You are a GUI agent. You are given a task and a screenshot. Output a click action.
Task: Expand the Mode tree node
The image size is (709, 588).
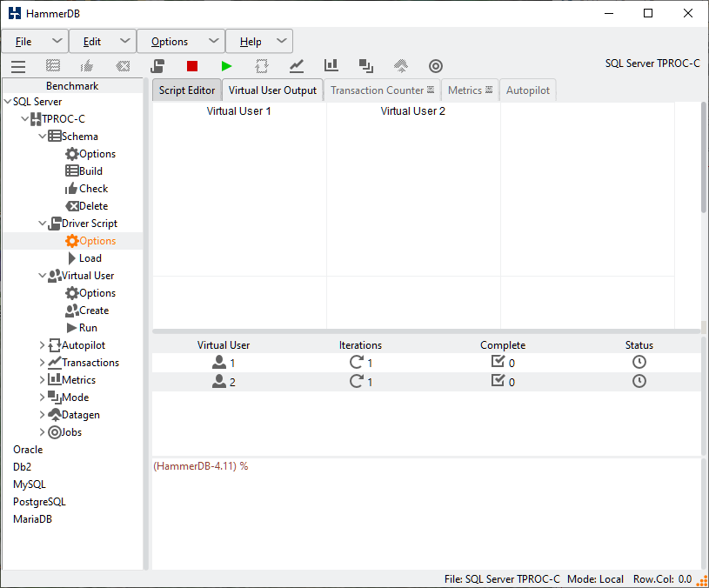click(x=42, y=398)
